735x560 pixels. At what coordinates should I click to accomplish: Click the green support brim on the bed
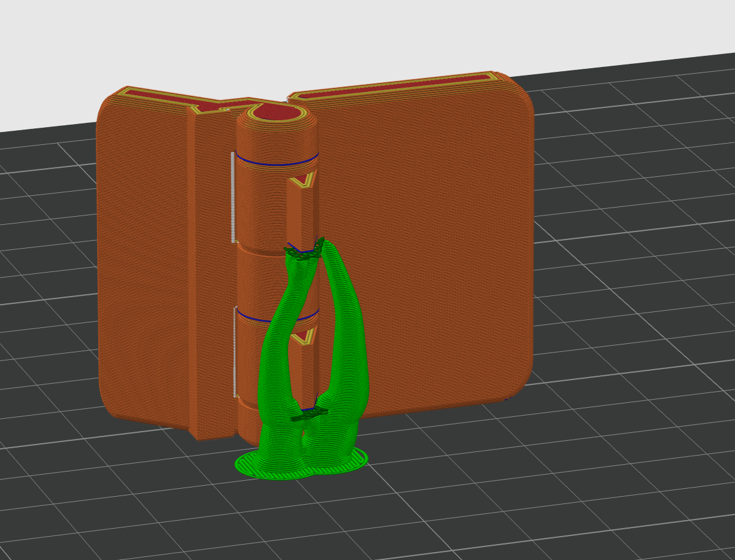pos(301,465)
